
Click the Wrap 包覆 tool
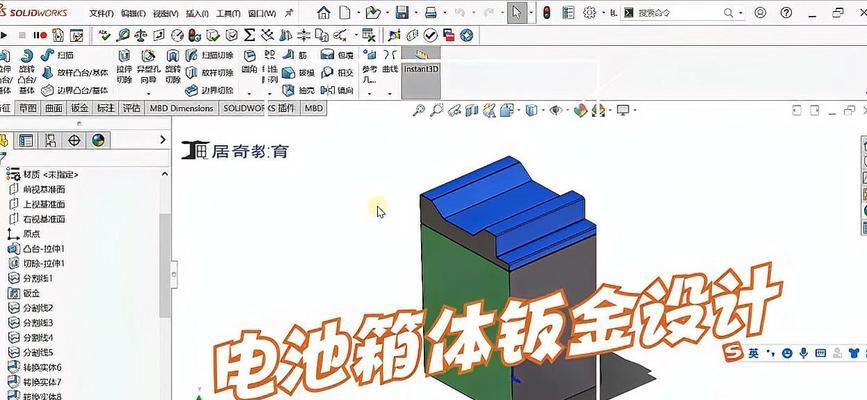[x=337, y=55]
